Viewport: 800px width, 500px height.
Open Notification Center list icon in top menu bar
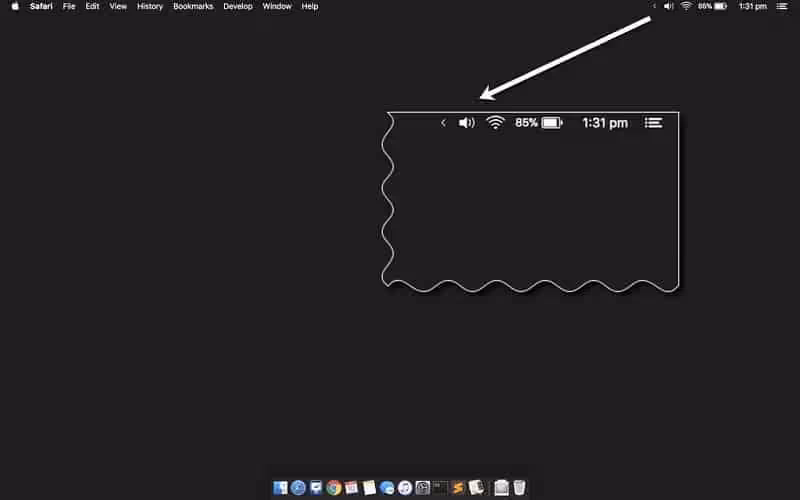pyautogui.click(x=782, y=6)
